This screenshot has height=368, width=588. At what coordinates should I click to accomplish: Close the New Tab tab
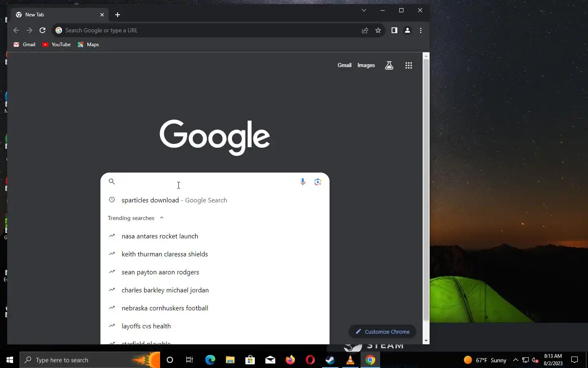[102, 15]
